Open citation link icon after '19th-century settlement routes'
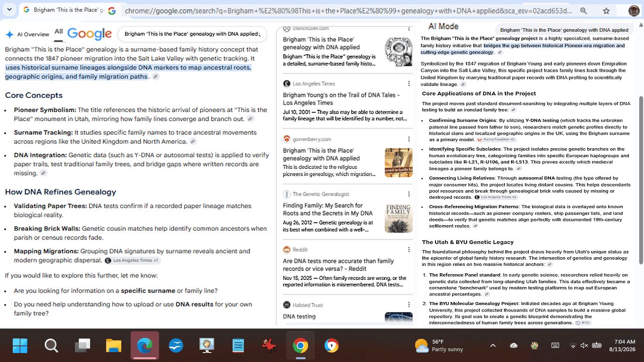The width and height of the screenshot is (644, 362). (476, 226)
